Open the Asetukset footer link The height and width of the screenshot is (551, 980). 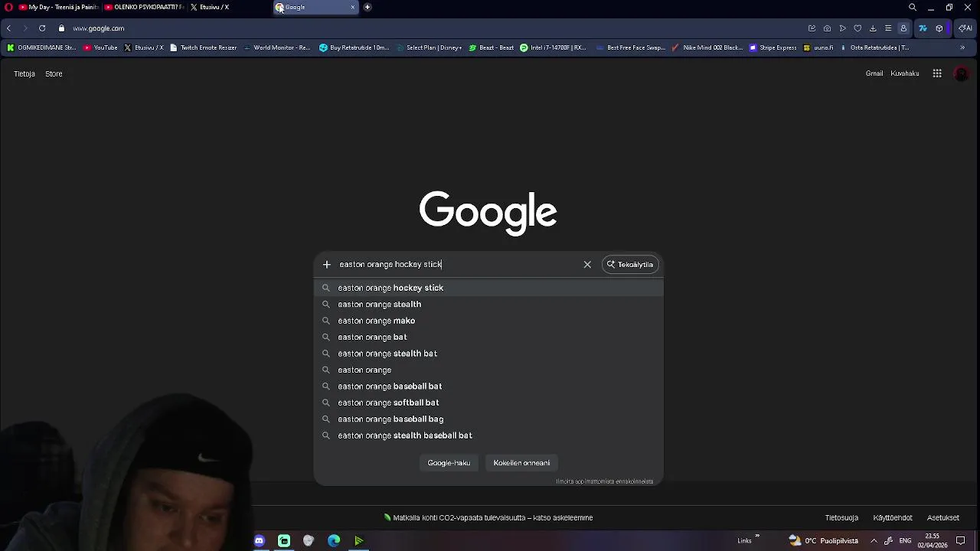coord(943,518)
